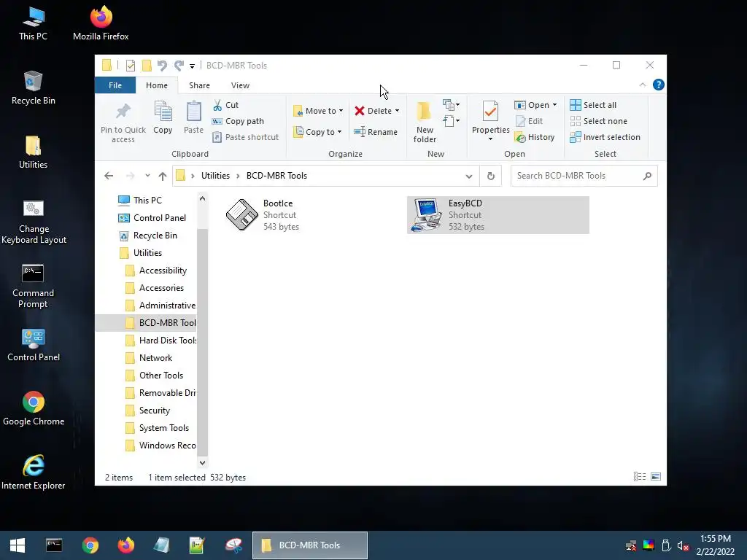Refresh the BCD-MBR Tools folder view
The image size is (747, 560).
491,176
